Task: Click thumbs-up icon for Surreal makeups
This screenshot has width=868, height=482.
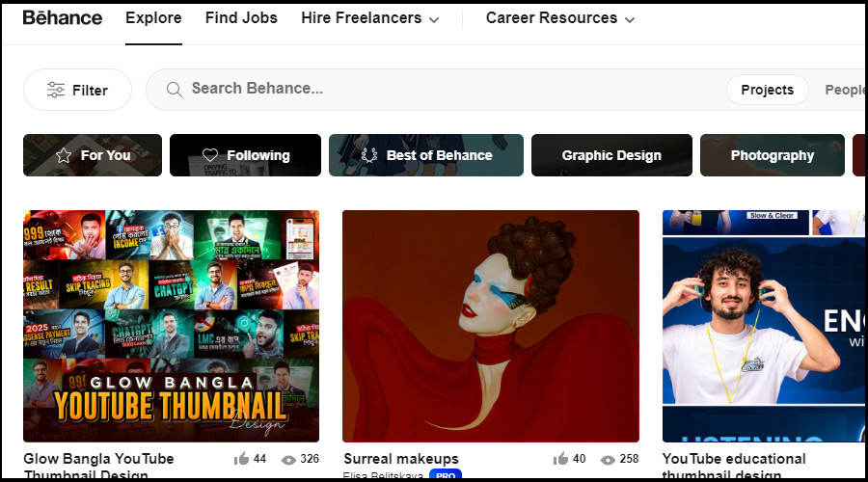Action: 560,458
